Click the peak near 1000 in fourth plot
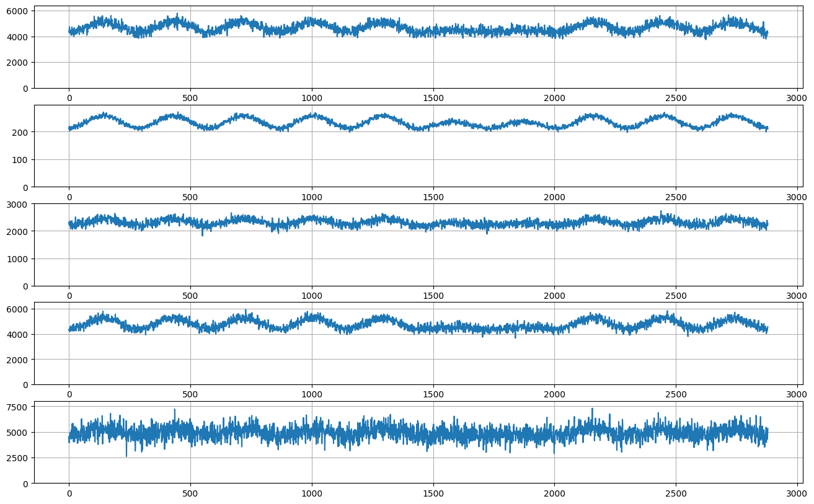The height and width of the screenshot is (504, 814). 307,313
